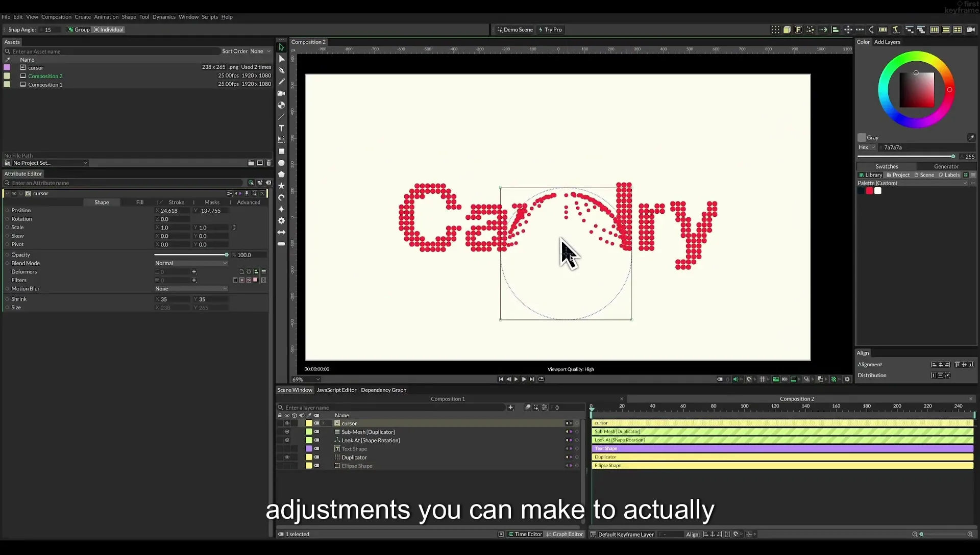The height and width of the screenshot is (555, 980).
Task: Switch to JavaScript Editor tab
Action: 336,390
